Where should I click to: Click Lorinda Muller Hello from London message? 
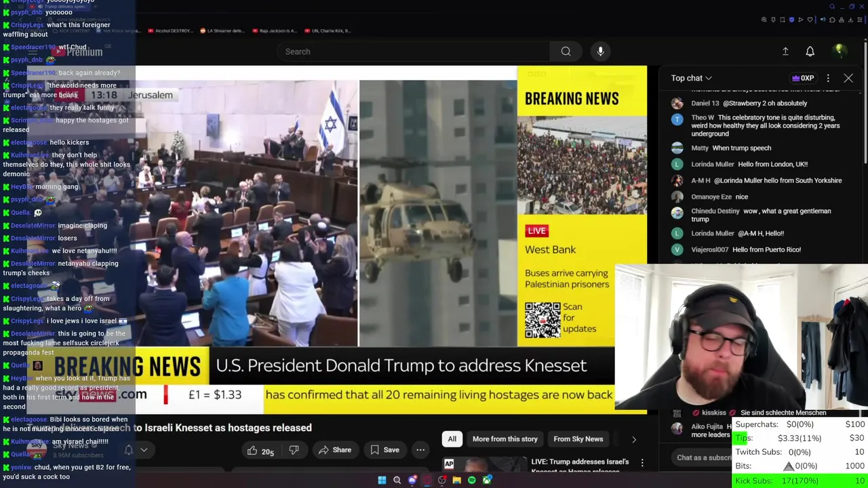tap(749, 164)
